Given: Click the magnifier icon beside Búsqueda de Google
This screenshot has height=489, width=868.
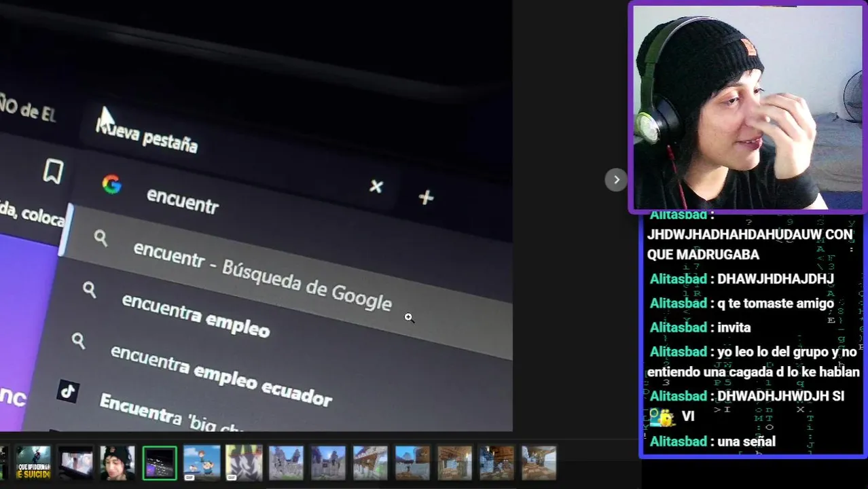Looking at the screenshot, I should (101, 238).
